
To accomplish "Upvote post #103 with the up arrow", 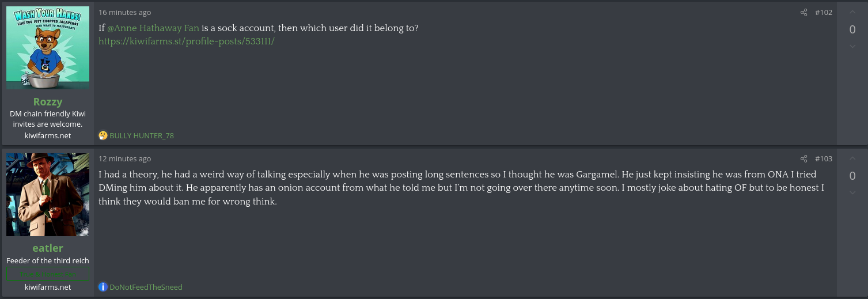I will click(x=852, y=159).
